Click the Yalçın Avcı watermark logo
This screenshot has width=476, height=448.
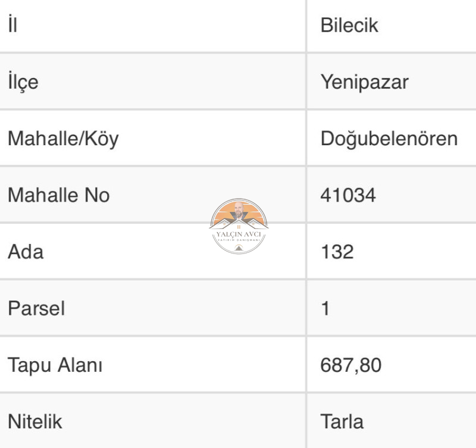[239, 226]
